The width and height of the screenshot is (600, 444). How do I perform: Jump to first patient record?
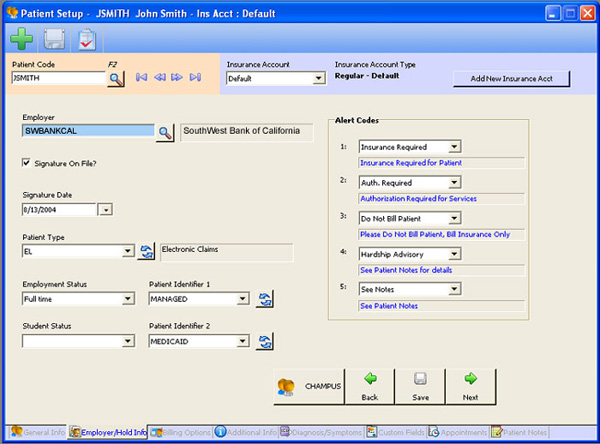pos(142,78)
